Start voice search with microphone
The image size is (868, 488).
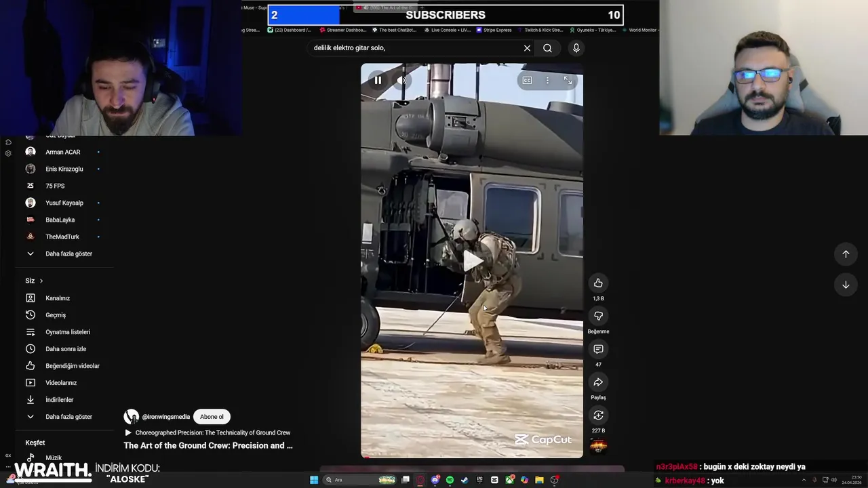point(576,48)
